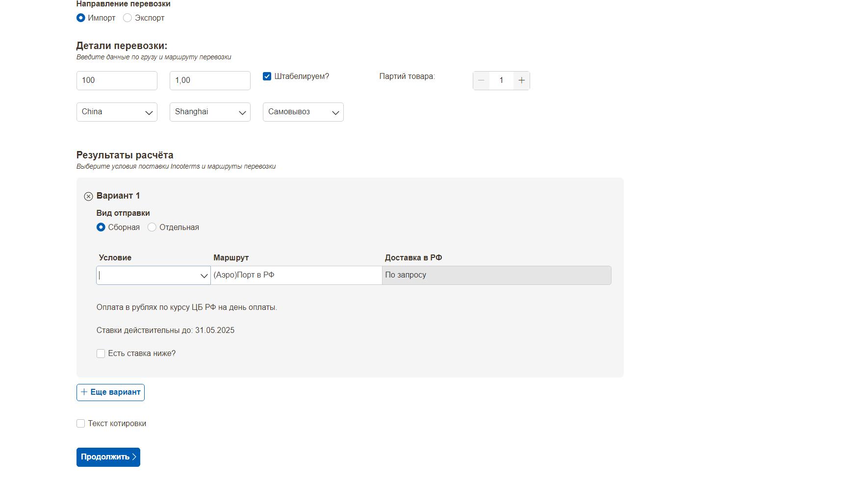Click the volume field containing 1,00

(210, 80)
